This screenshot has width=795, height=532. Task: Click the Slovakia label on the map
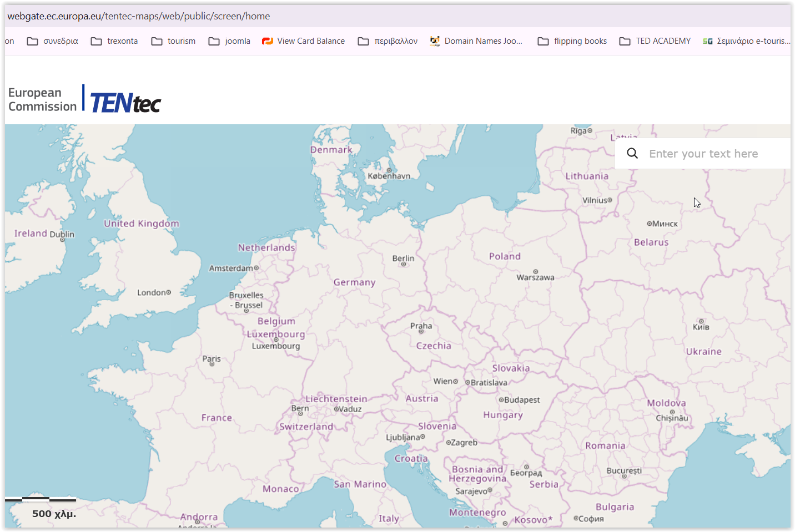(511, 368)
